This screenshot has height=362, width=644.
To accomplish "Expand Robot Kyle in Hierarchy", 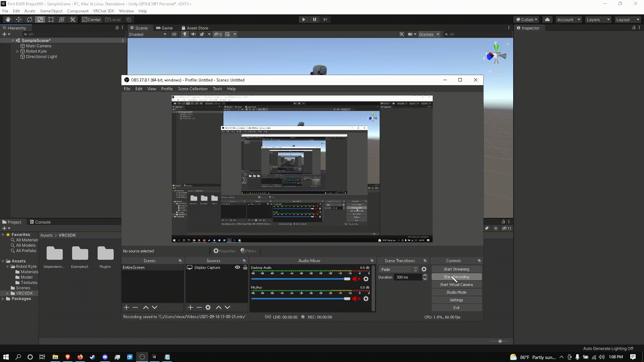I will 17,51.
